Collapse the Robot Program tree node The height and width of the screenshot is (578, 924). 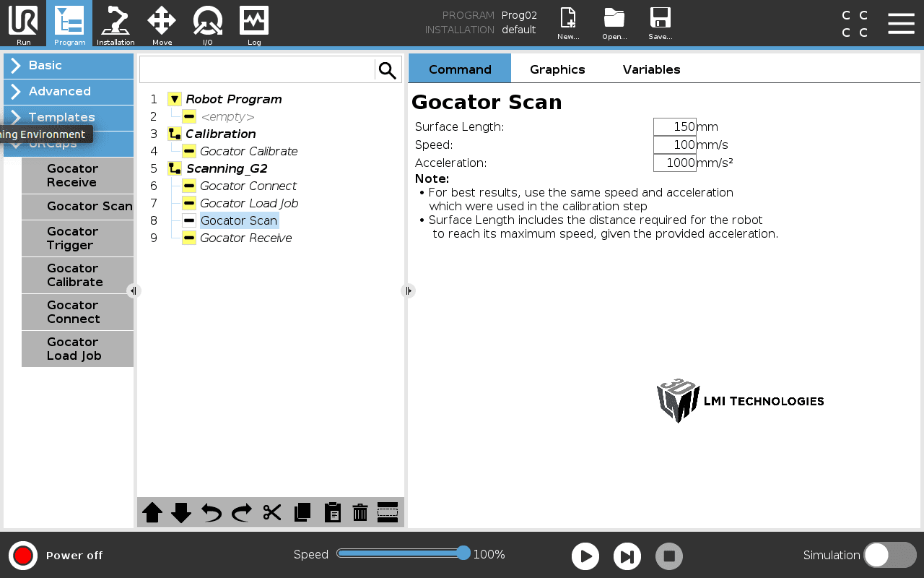(x=175, y=99)
